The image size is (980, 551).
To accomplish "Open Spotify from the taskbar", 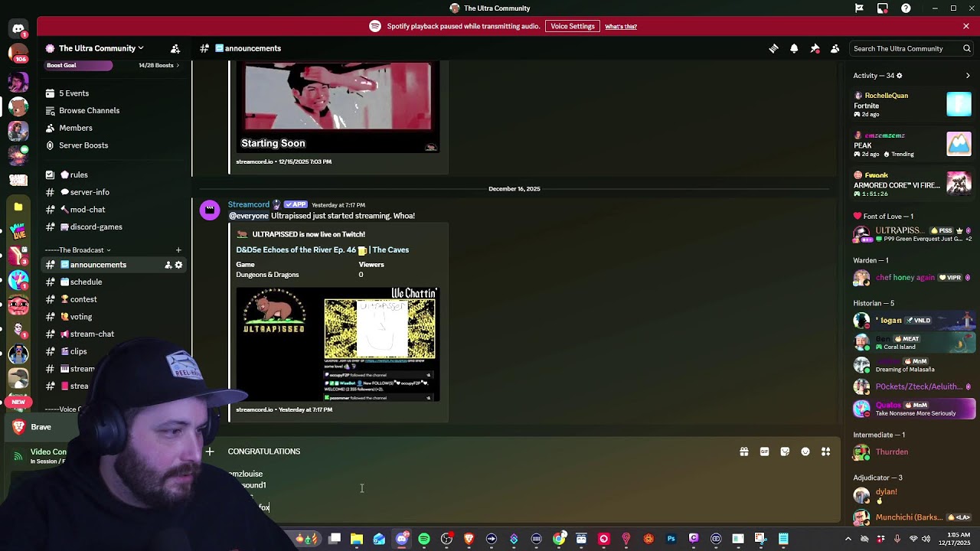I will click(x=424, y=539).
